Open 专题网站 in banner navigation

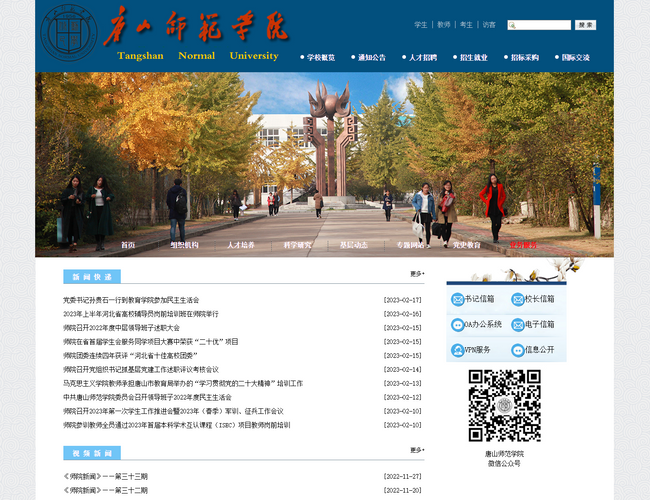coord(410,245)
